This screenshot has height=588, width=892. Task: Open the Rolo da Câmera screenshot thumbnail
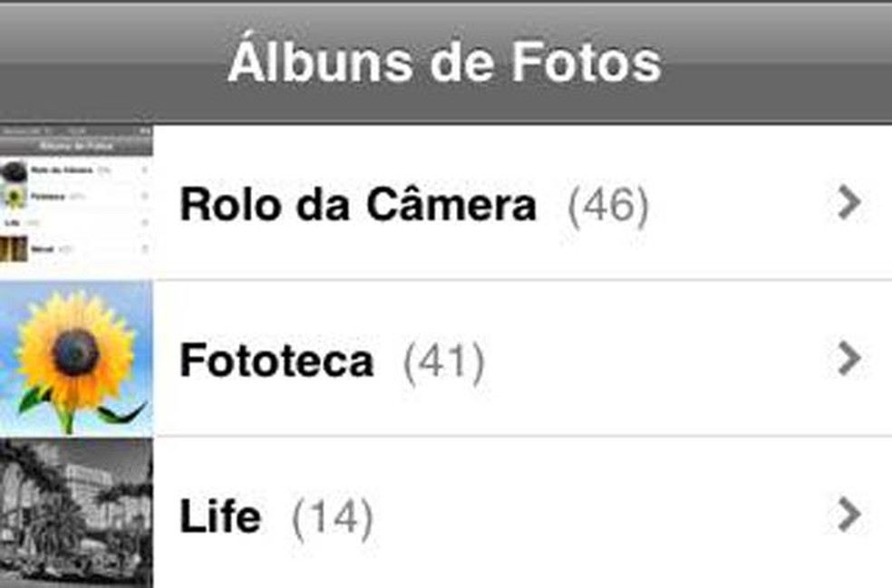tap(76, 201)
